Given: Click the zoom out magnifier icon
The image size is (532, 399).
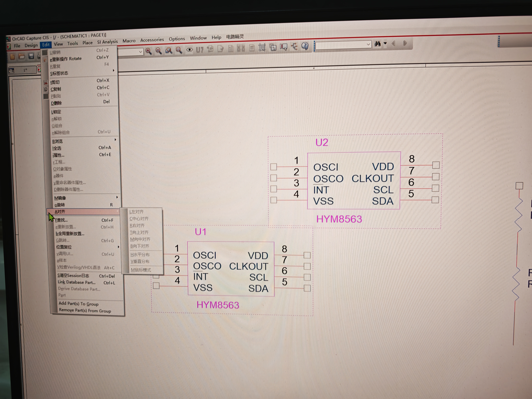Looking at the screenshot, I should point(158,51).
